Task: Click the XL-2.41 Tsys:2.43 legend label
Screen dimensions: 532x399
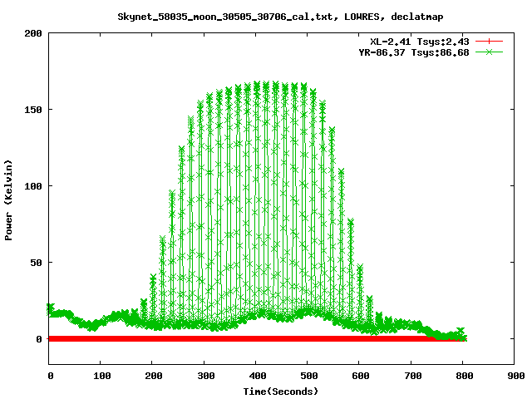Action: point(420,42)
